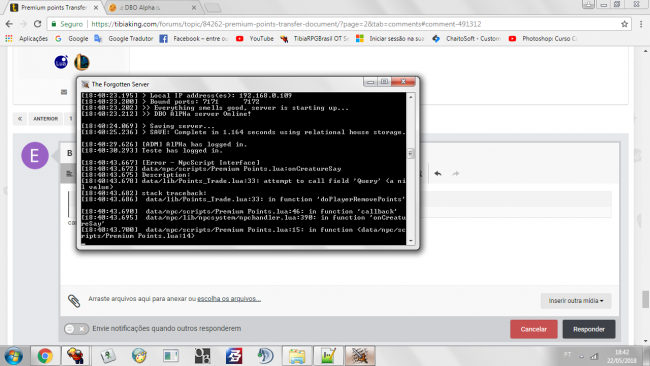Image resolution: width=650 pixels, height=366 pixels.
Task: Click the envelope message icon
Action: [x=64, y=92]
